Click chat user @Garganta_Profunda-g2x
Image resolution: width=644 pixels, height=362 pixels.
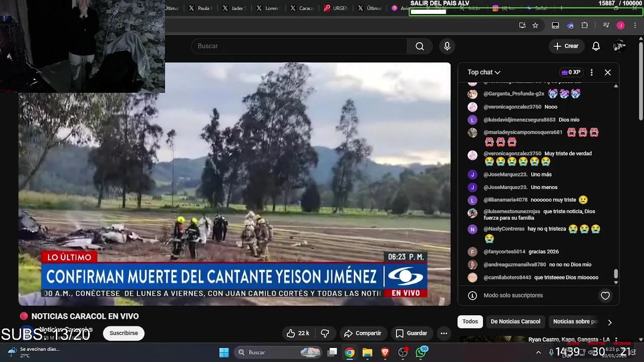pos(514,94)
